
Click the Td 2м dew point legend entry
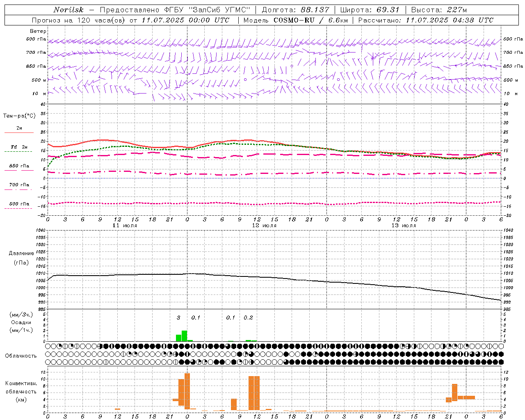click(x=19, y=147)
